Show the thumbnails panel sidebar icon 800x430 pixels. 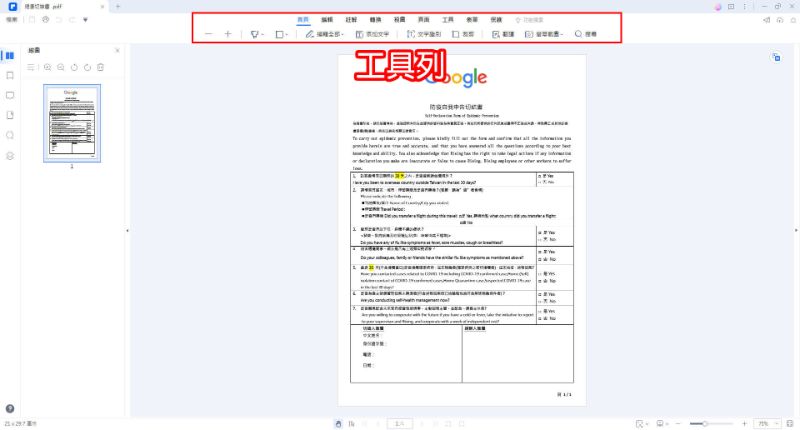(10, 56)
